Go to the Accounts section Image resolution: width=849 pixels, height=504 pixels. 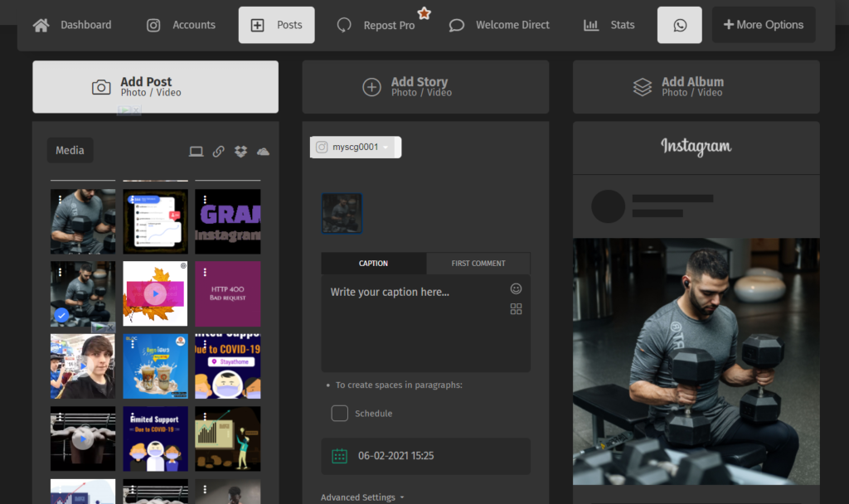(x=181, y=25)
